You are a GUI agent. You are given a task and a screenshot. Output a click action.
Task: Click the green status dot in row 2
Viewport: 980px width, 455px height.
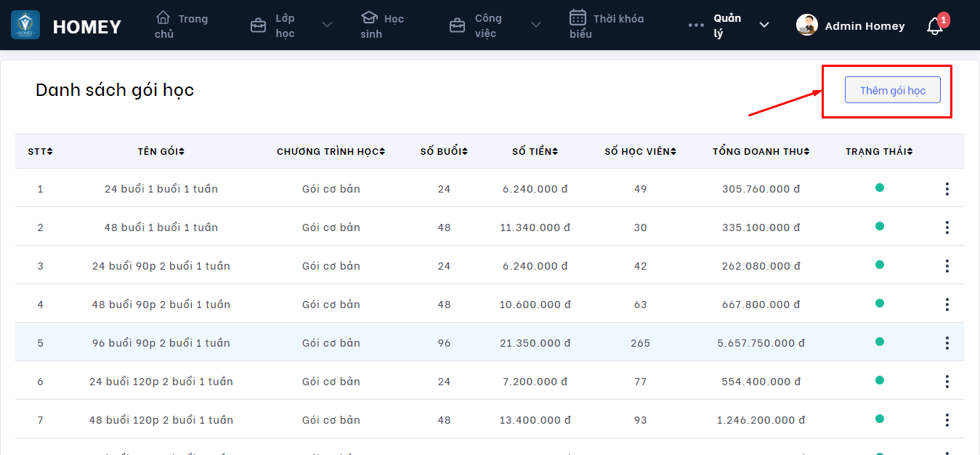(x=879, y=226)
